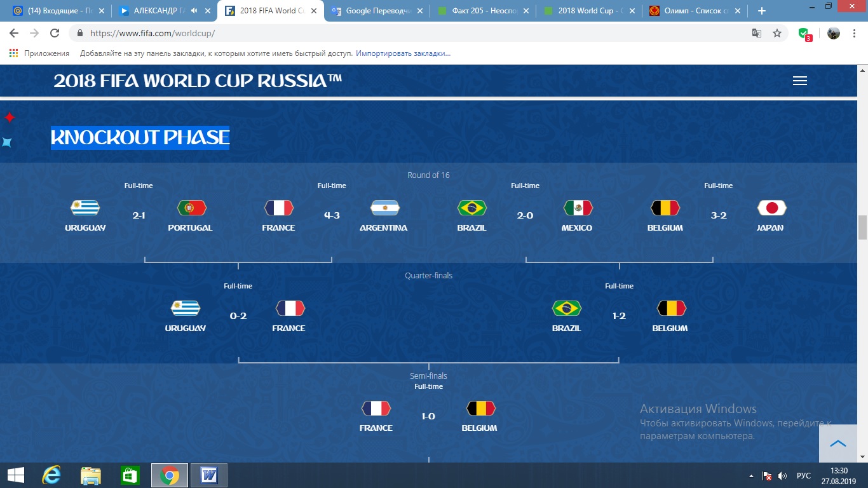Viewport: 868px width, 488px height.
Task: Click Uruguay flag in Round of 16
Action: point(85,208)
